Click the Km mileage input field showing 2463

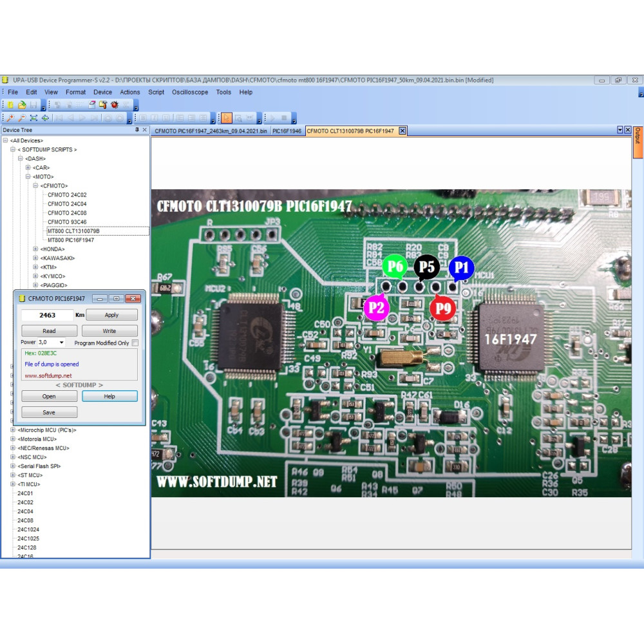click(47, 315)
